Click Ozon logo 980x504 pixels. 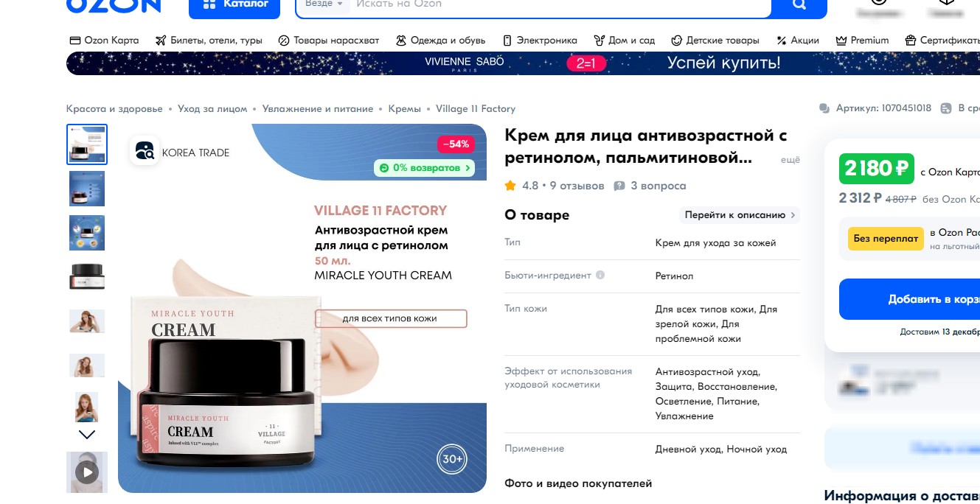click(114, 6)
